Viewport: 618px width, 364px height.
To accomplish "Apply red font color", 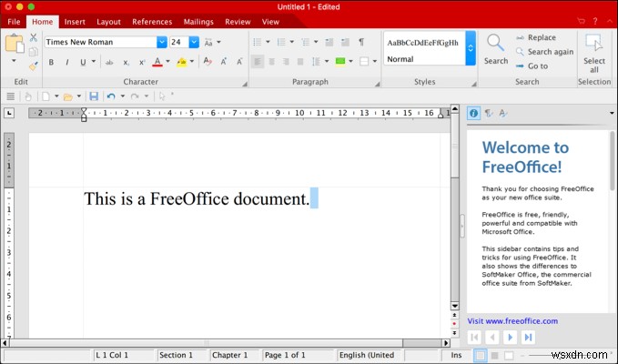I will click(157, 62).
